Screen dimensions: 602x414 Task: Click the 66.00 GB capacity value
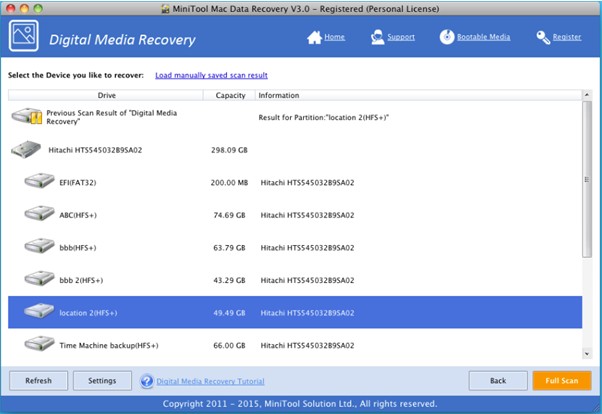[x=229, y=346]
